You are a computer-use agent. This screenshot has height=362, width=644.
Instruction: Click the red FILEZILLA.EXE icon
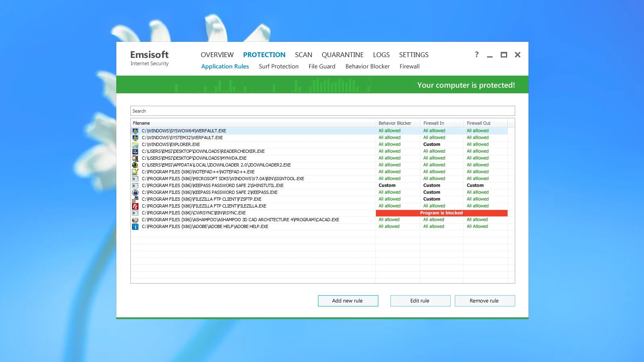135,206
